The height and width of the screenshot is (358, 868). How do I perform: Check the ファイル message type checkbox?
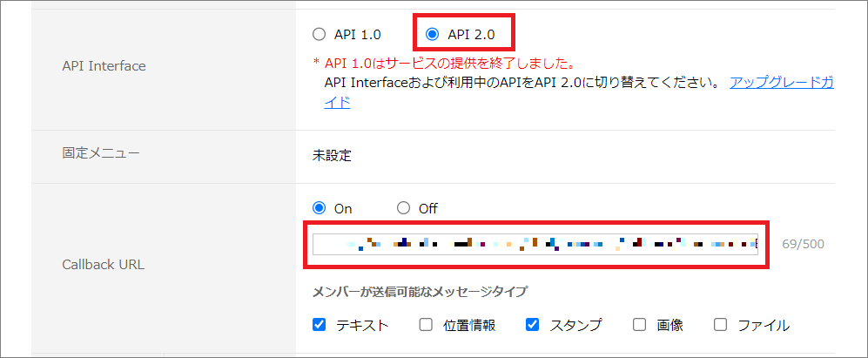720,325
